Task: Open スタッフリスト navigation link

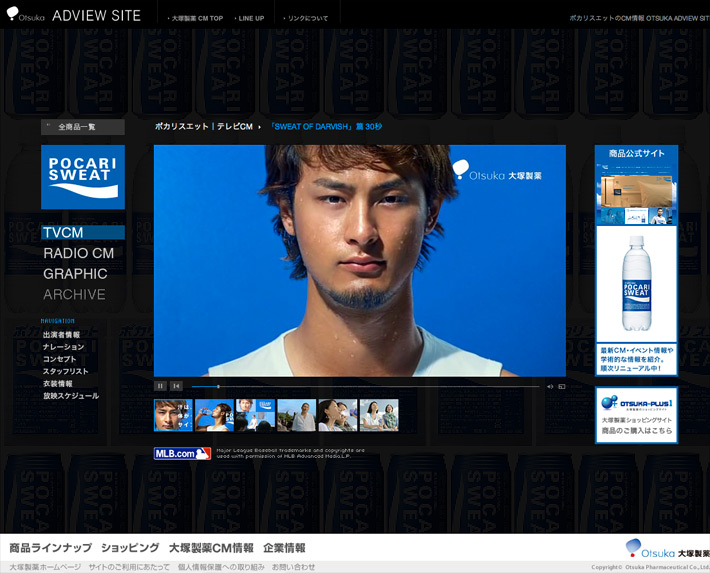Action: point(66,371)
